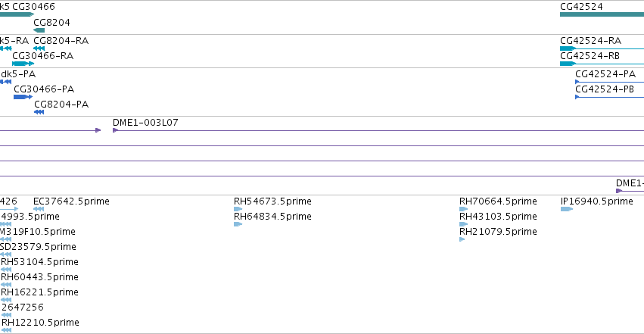This screenshot has height=334, width=644.
Task: Click the RH21079.5prime EST glyph
Action: 462,239
